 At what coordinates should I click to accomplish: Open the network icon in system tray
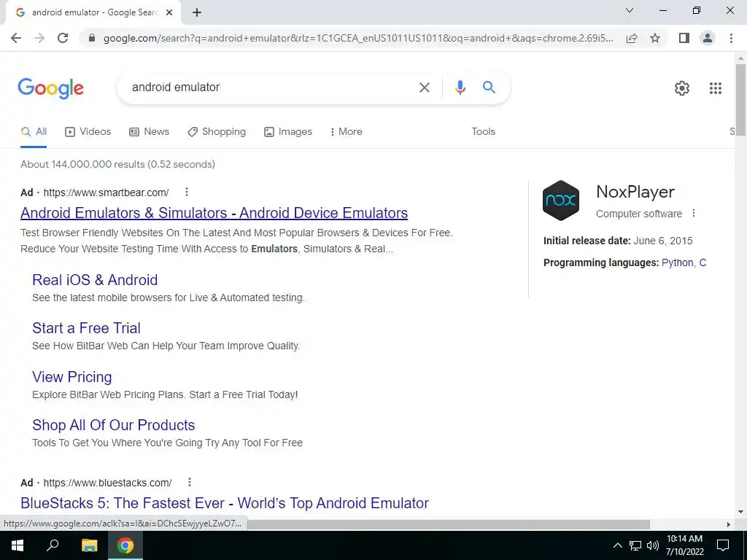coord(635,545)
